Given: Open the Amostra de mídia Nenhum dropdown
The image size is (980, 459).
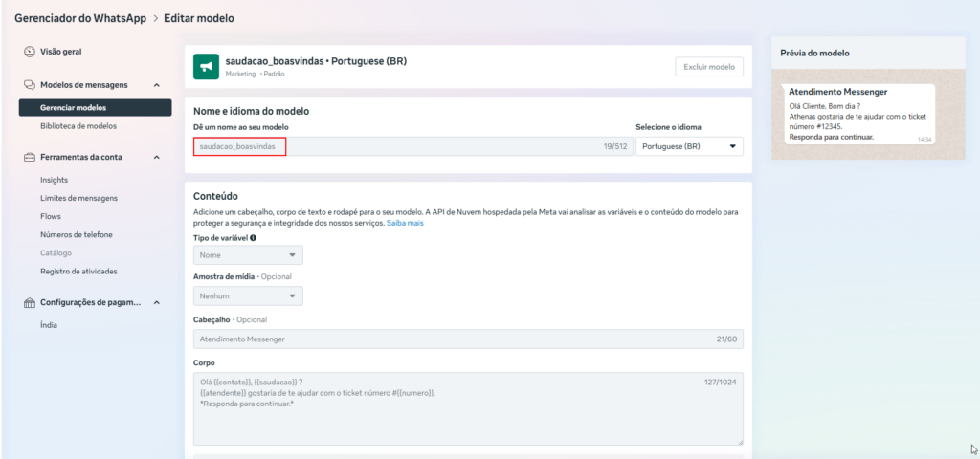Looking at the screenshot, I should coord(248,296).
